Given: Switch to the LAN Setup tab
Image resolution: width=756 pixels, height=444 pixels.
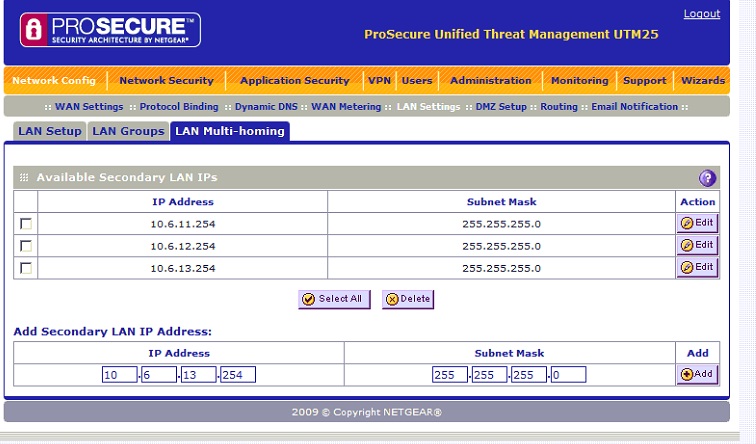Looking at the screenshot, I should click(50, 131).
